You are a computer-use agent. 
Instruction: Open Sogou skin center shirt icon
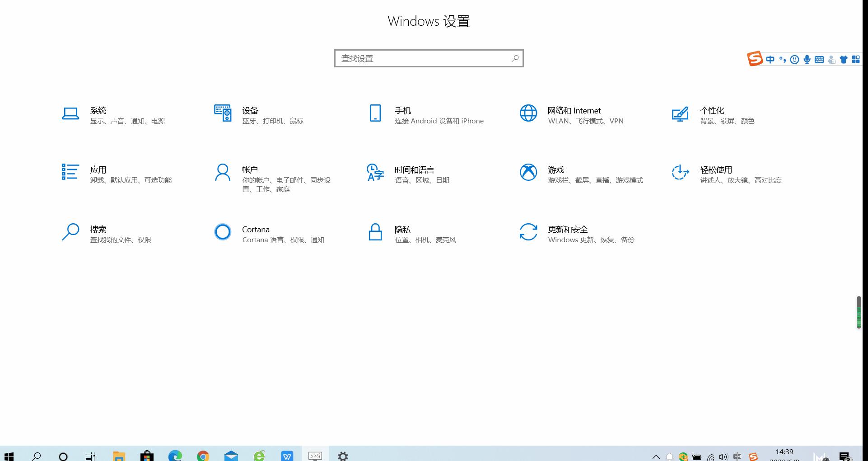point(843,59)
